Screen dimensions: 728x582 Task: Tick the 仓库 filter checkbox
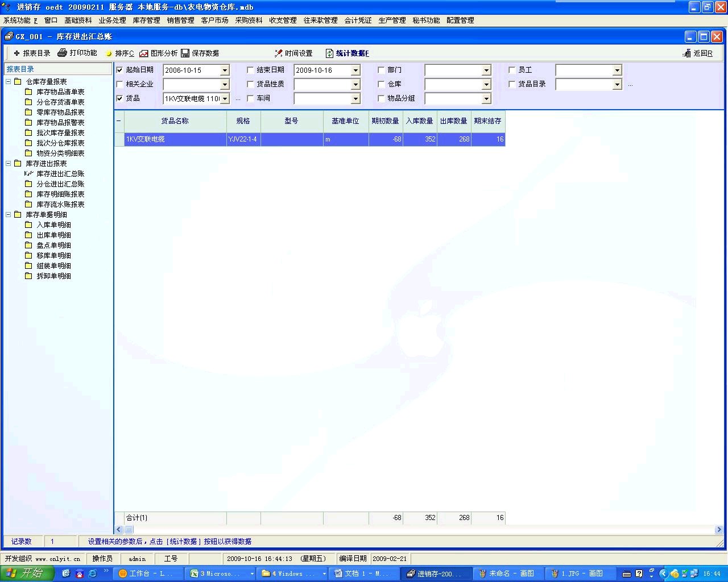point(381,84)
